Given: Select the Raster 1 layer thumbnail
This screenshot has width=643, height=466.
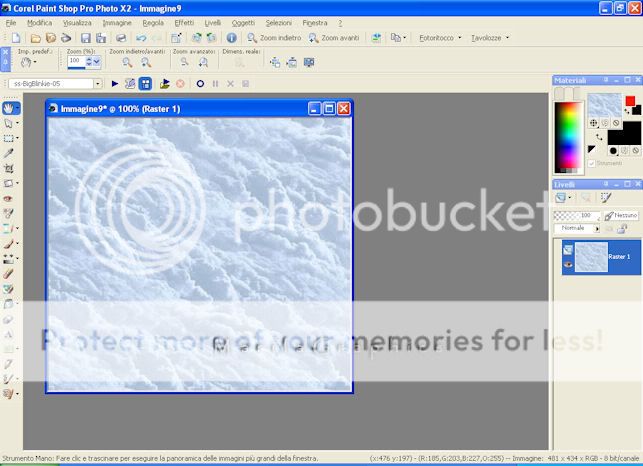Looking at the screenshot, I should point(591,257).
